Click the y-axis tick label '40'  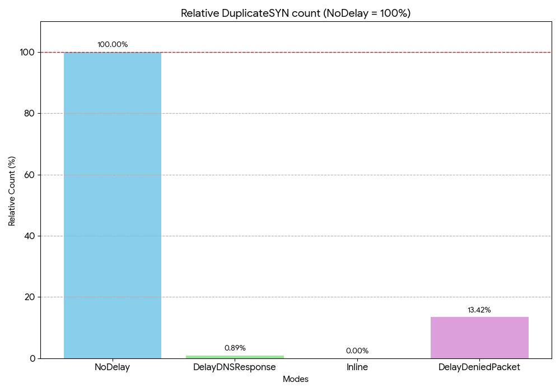click(x=30, y=236)
